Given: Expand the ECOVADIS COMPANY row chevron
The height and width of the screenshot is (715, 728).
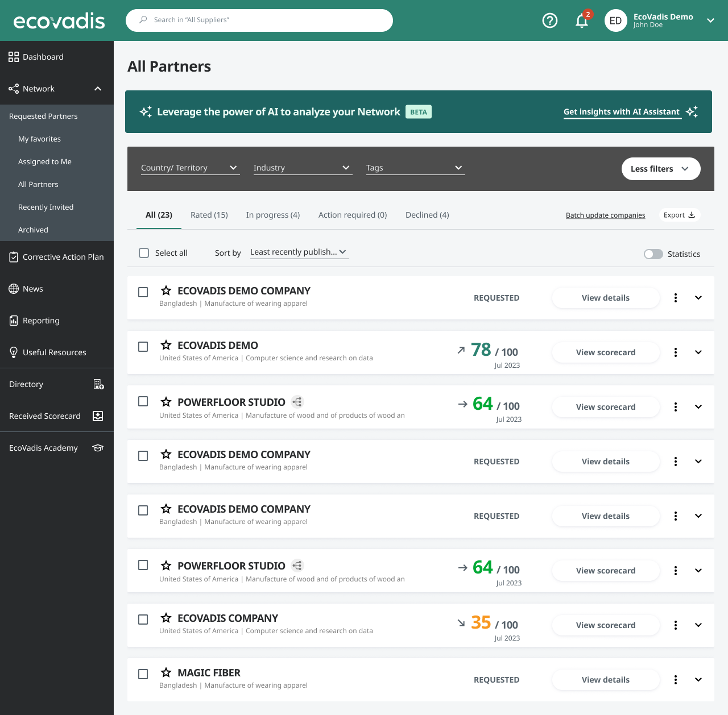Looking at the screenshot, I should [x=698, y=625].
